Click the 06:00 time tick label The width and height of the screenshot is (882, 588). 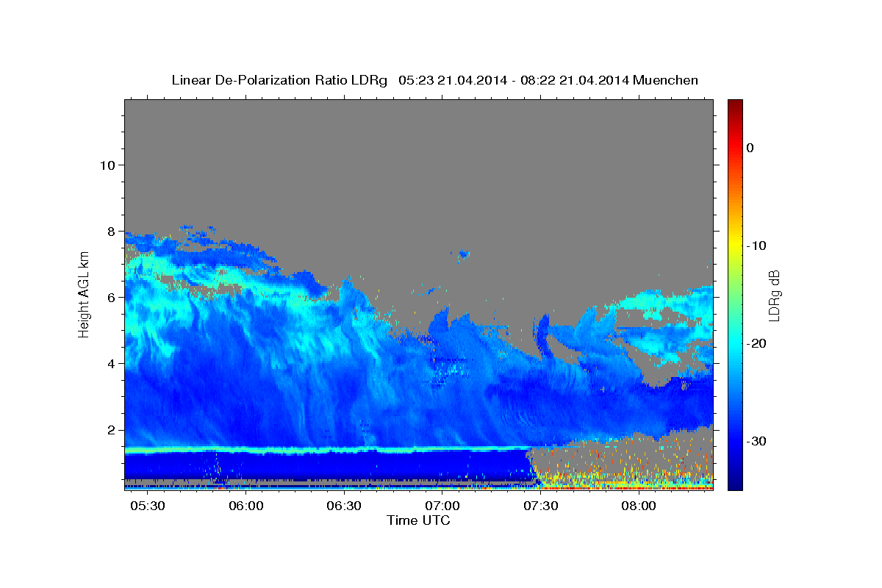click(x=246, y=506)
